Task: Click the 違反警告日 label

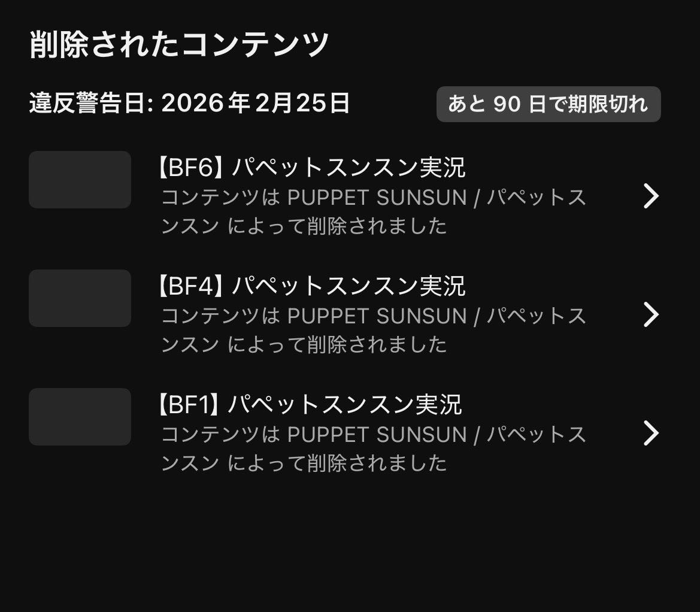Action: (x=89, y=104)
